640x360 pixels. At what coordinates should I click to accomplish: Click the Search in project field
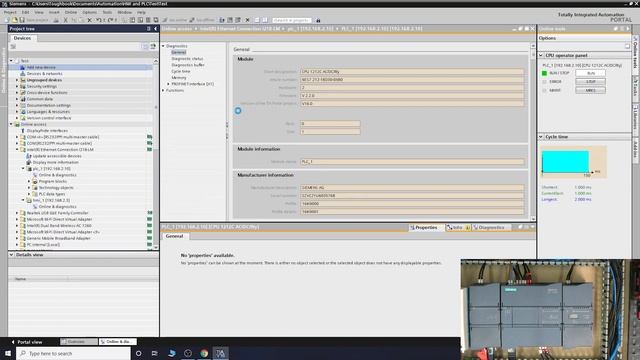pos(292,20)
